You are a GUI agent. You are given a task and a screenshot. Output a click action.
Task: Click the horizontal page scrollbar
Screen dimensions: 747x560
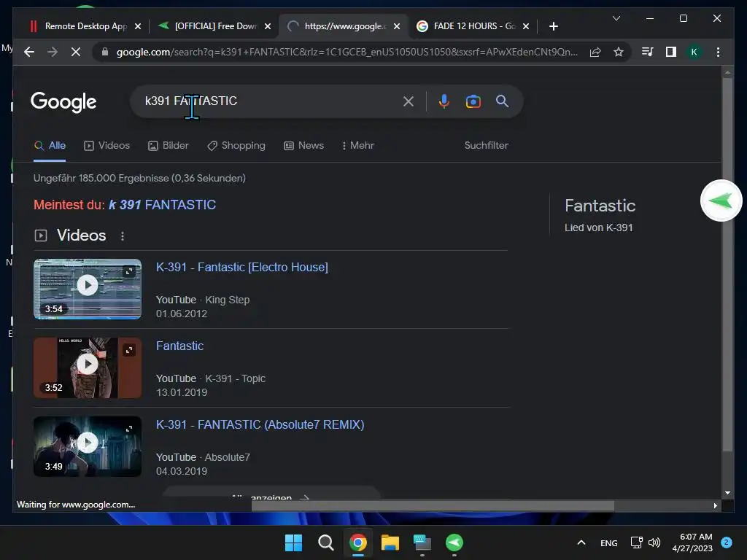(x=433, y=505)
